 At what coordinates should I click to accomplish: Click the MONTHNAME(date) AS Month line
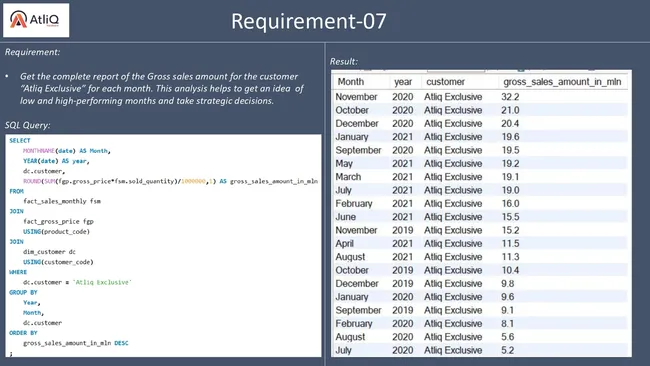pos(67,151)
